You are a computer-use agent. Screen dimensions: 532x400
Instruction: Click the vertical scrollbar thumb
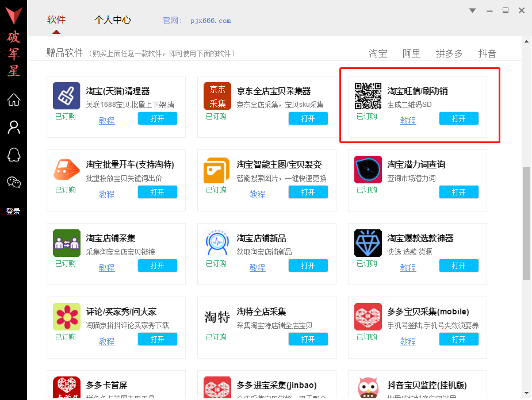526,223
